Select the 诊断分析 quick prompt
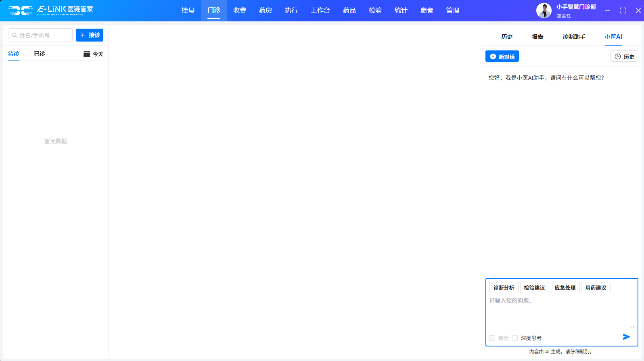 [504, 288]
